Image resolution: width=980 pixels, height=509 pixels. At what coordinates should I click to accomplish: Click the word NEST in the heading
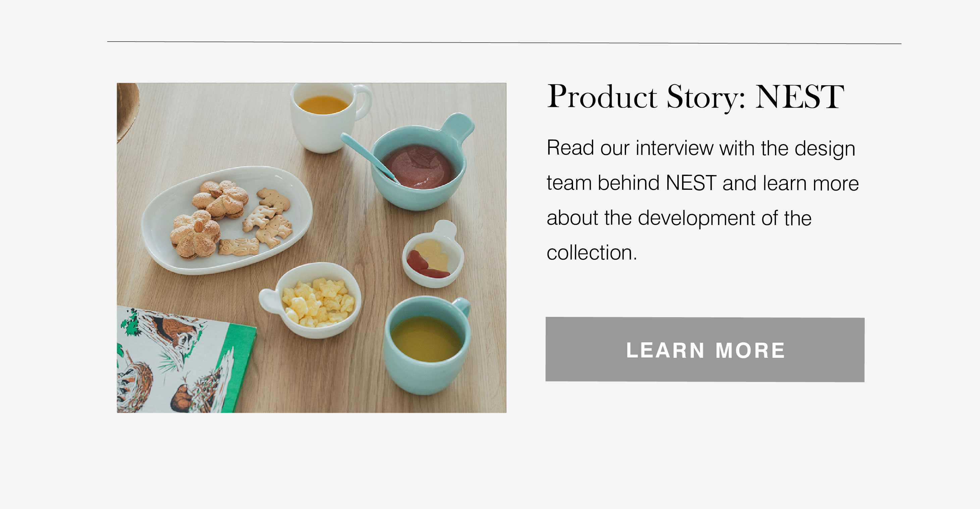tap(800, 97)
